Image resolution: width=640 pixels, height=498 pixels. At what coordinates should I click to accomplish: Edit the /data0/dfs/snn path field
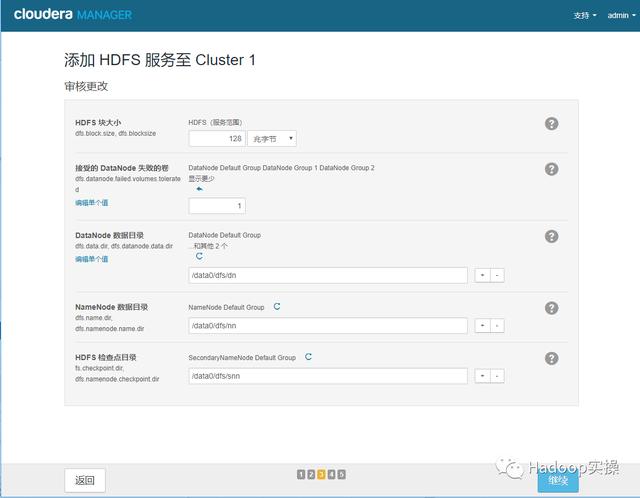(328, 376)
